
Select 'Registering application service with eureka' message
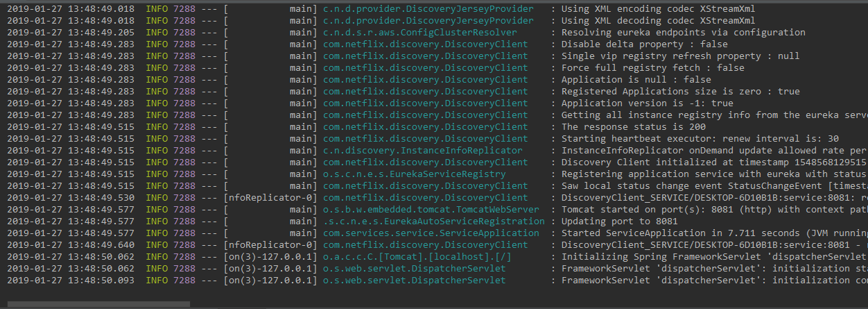[714, 174]
